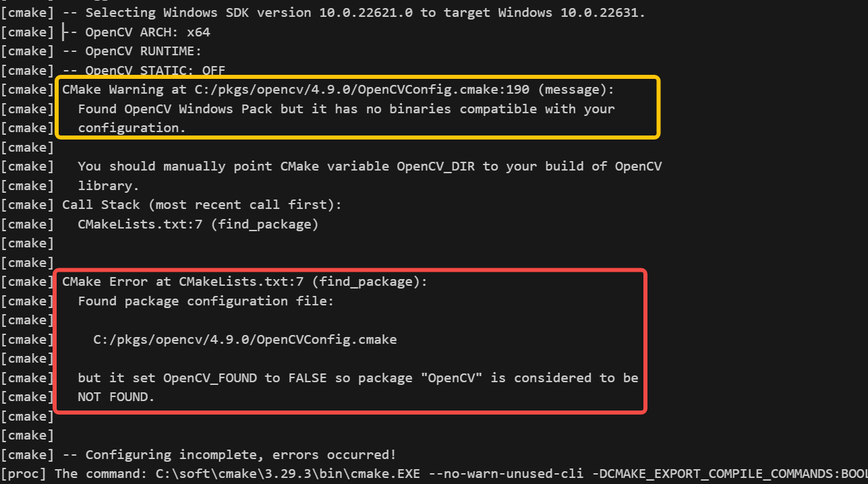The width and height of the screenshot is (868, 484).
Task: Click the 'Selecting Windows SDK version' line
Action: [353, 12]
